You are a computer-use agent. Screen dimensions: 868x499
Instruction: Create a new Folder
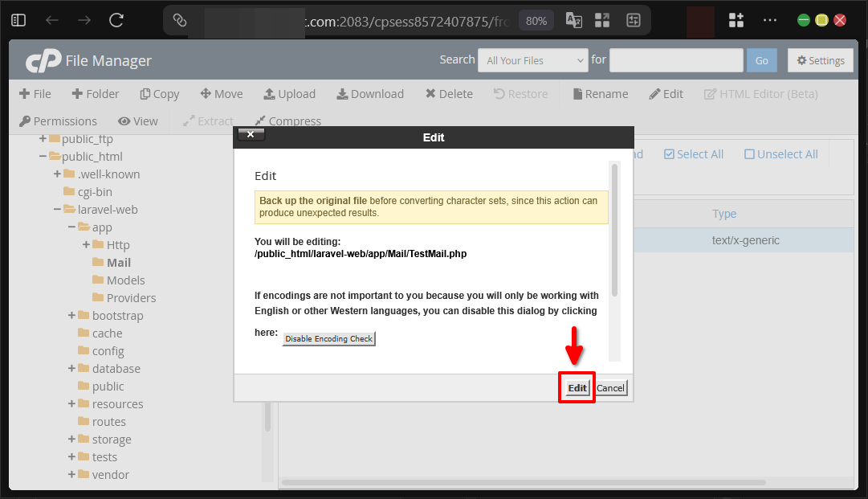[95, 94]
